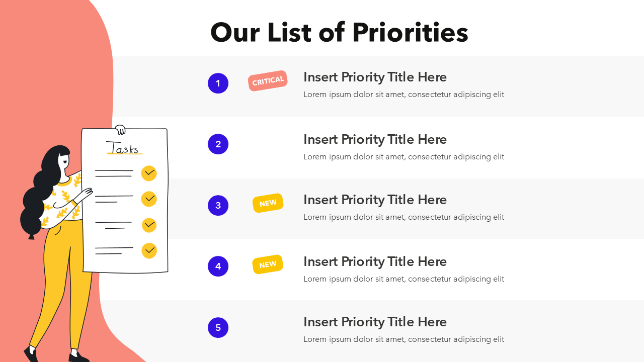
Task: Click the second yellow checkmark on task list
Action: 149,199
